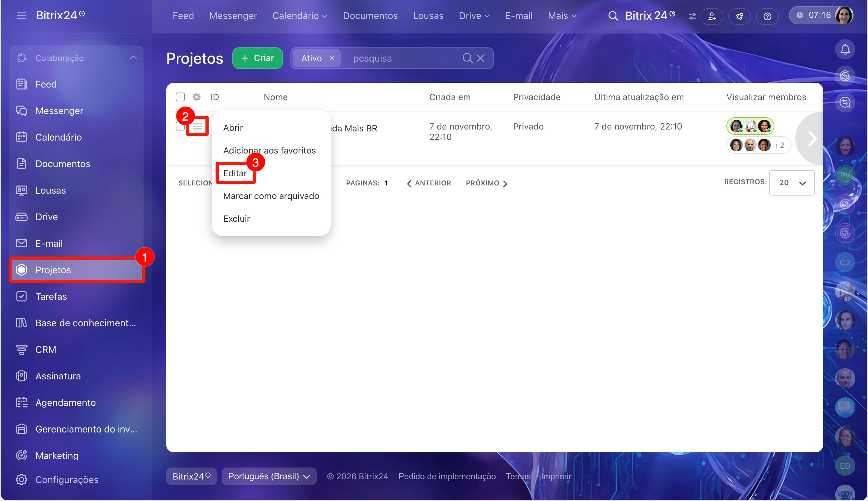Open Feed in left sidebar
Viewport: 868px width, 501px height.
pos(76,84)
